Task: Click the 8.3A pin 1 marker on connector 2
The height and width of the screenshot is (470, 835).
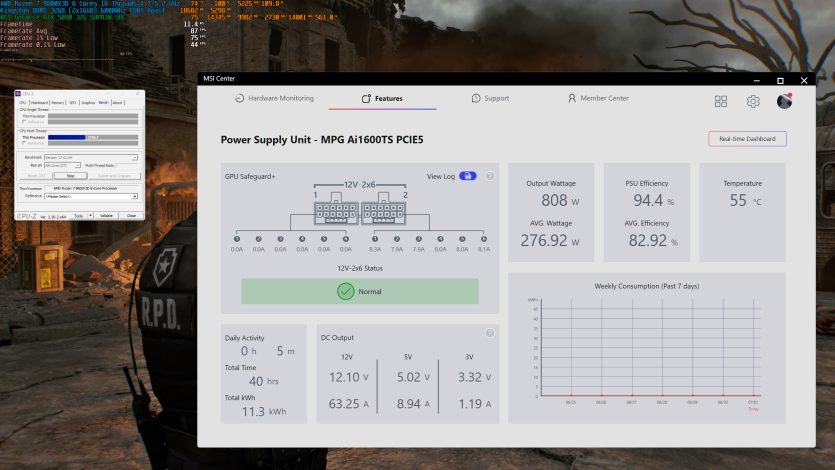Action: point(375,239)
